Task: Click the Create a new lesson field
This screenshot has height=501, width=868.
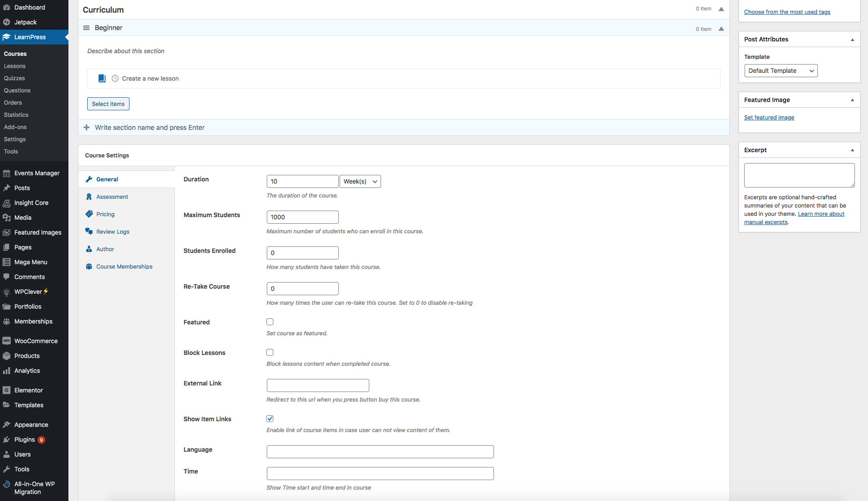Action: pos(404,78)
